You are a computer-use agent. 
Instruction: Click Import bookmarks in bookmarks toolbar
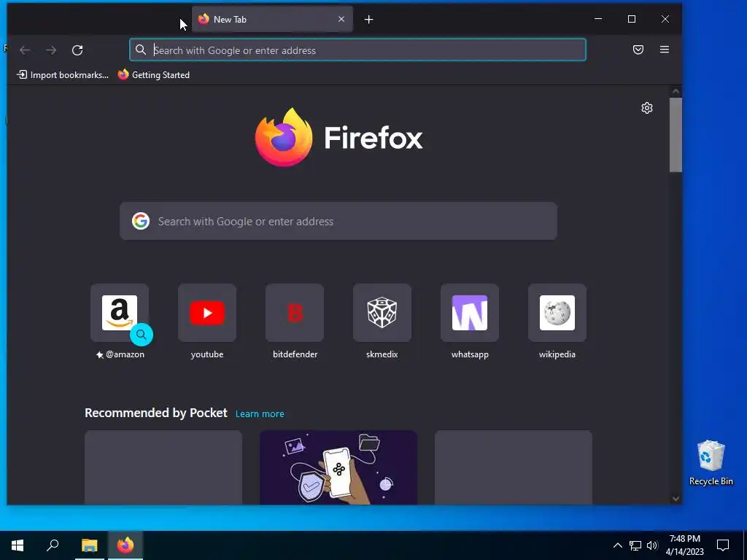pos(63,75)
